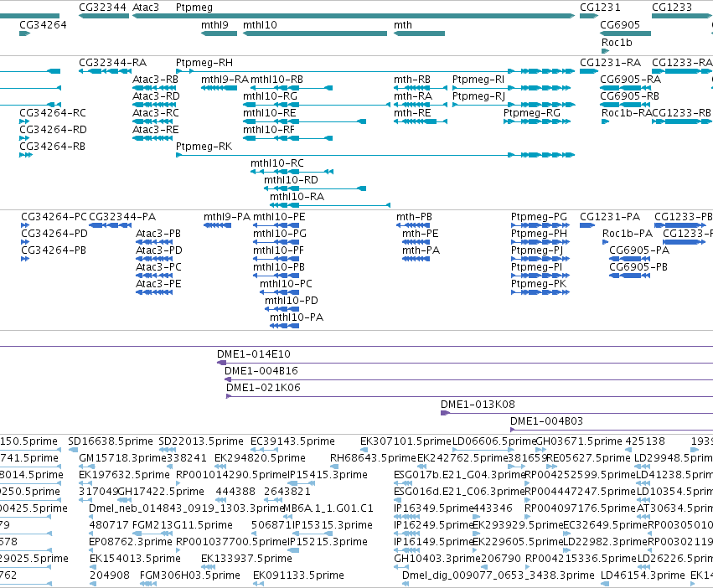713x588 pixels.
Task: Click the mth gene feature
Action: pyautogui.click(x=419, y=34)
